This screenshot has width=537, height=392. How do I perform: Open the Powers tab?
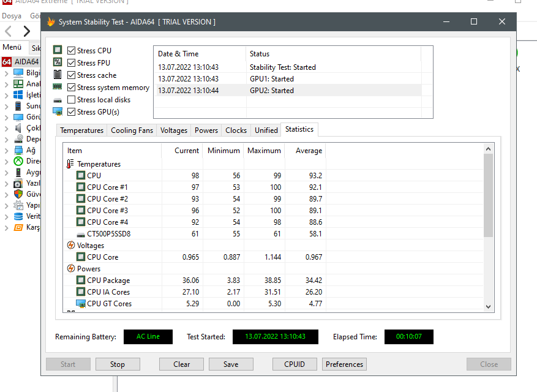click(206, 130)
